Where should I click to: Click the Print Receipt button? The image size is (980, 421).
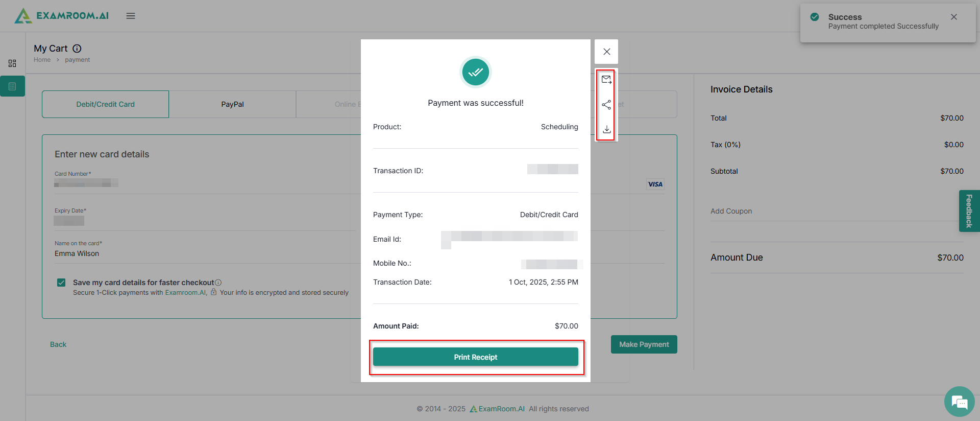pyautogui.click(x=475, y=357)
